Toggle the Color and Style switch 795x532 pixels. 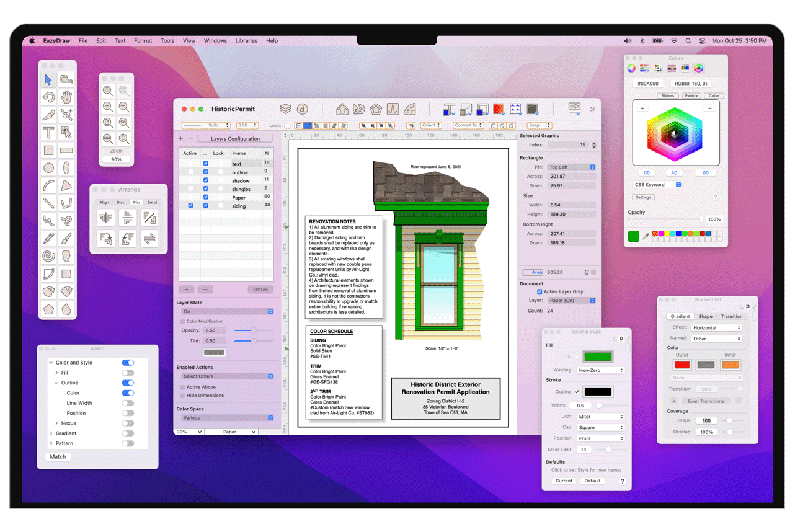tap(128, 363)
